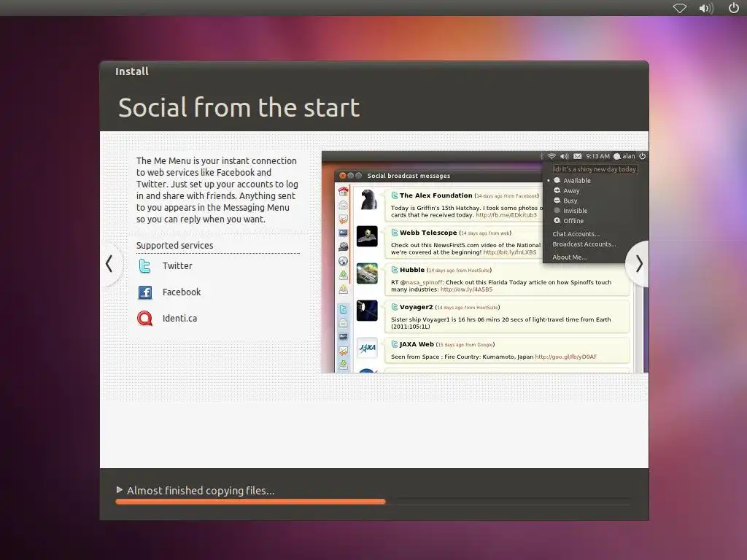Click open-envelope icon directly below Home icon
The image size is (747, 560).
(343, 205)
